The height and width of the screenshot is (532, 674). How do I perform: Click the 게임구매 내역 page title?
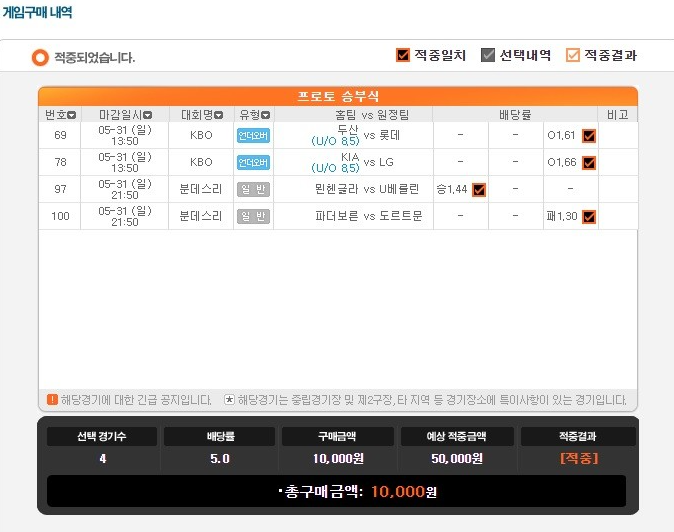tap(37, 12)
